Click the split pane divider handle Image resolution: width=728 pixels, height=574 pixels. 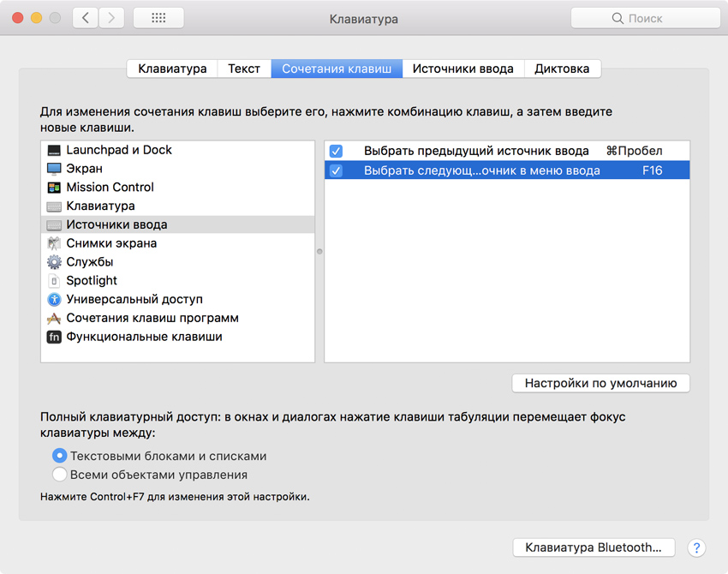point(319,251)
